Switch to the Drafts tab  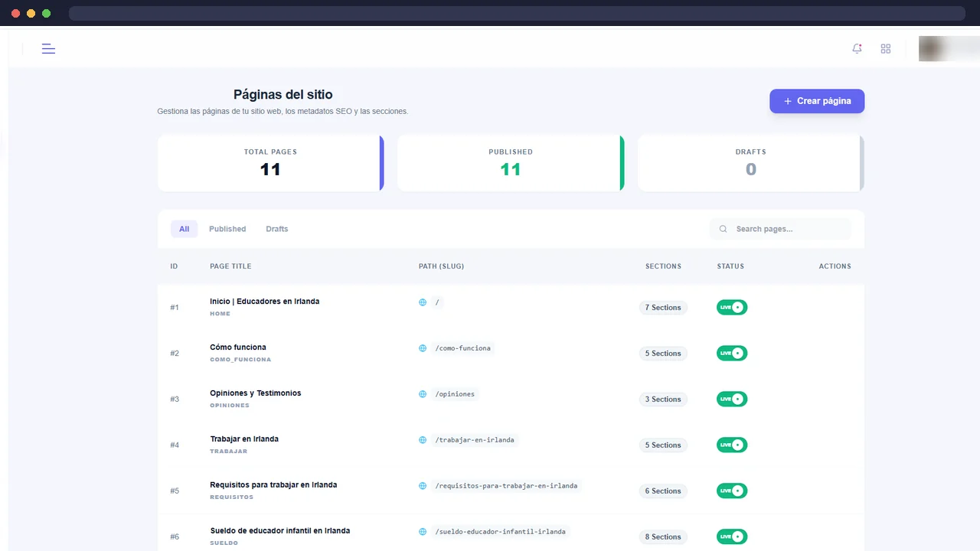[277, 229]
